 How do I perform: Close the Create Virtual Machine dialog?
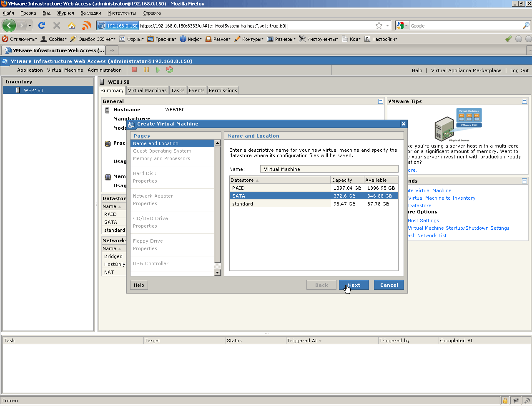[403, 124]
